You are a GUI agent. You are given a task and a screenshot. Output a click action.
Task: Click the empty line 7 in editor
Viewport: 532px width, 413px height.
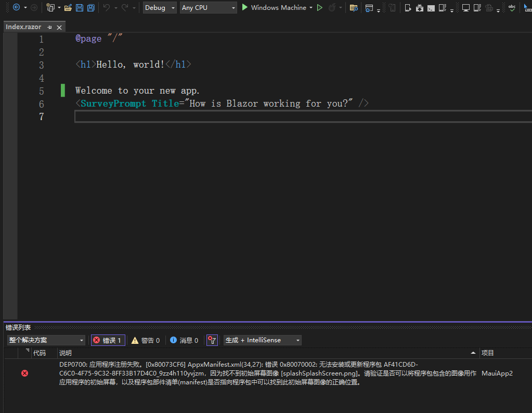coord(303,117)
